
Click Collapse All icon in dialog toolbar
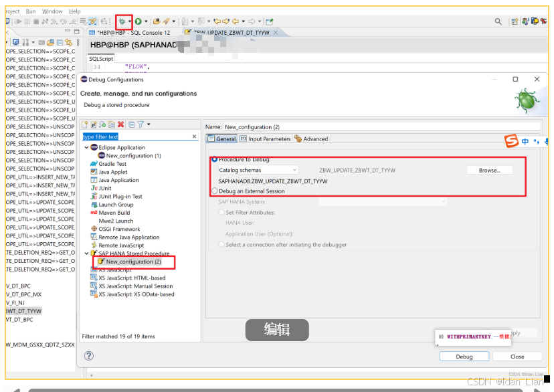pyautogui.click(x=132, y=124)
